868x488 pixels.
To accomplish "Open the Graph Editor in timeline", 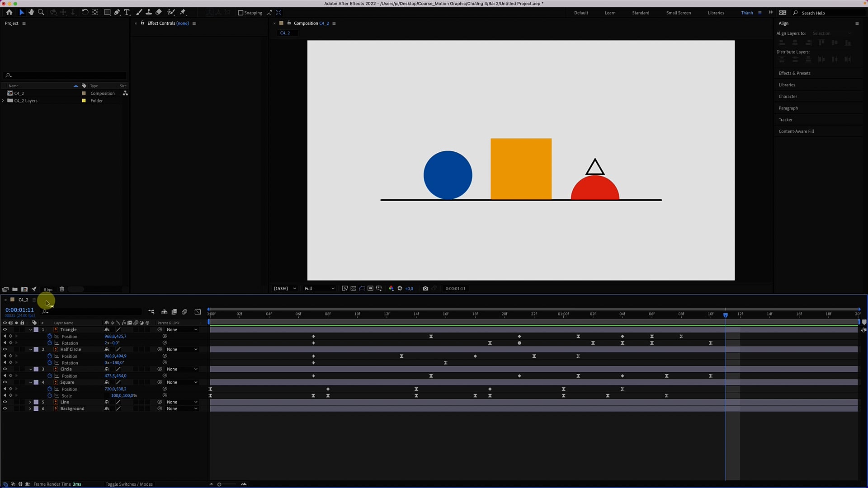I will pyautogui.click(x=198, y=312).
